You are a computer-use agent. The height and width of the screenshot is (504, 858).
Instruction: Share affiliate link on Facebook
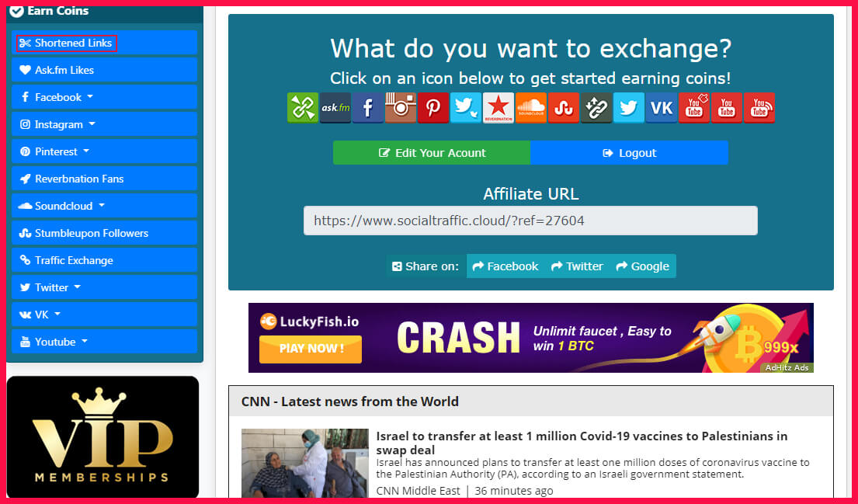pyautogui.click(x=505, y=266)
